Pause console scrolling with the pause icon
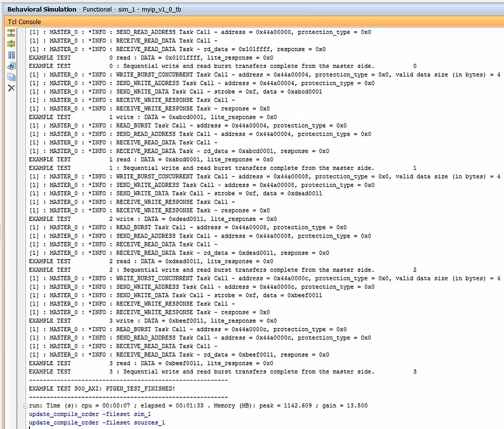504x429 pixels. [11, 54]
